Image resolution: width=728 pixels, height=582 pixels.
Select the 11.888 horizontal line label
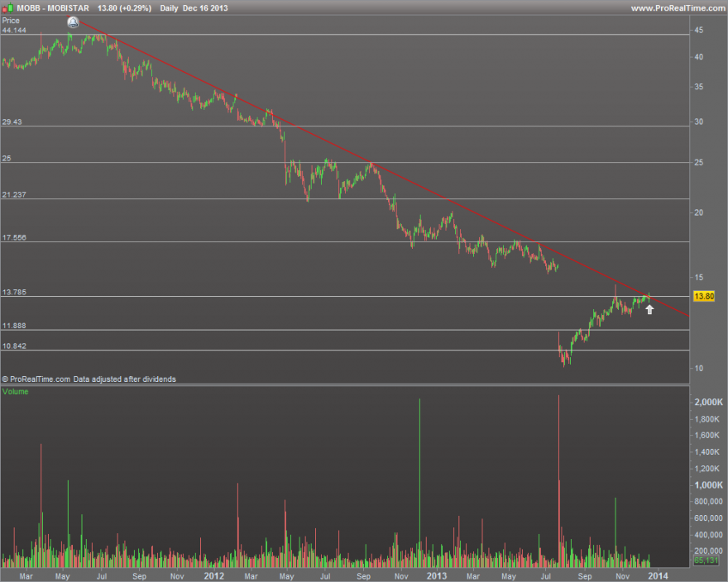[x=14, y=326]
